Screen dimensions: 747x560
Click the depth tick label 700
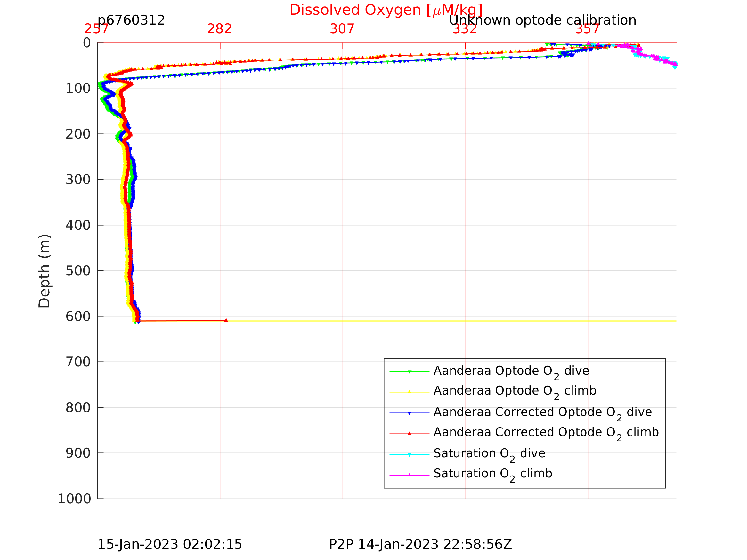tap(78, 362)
